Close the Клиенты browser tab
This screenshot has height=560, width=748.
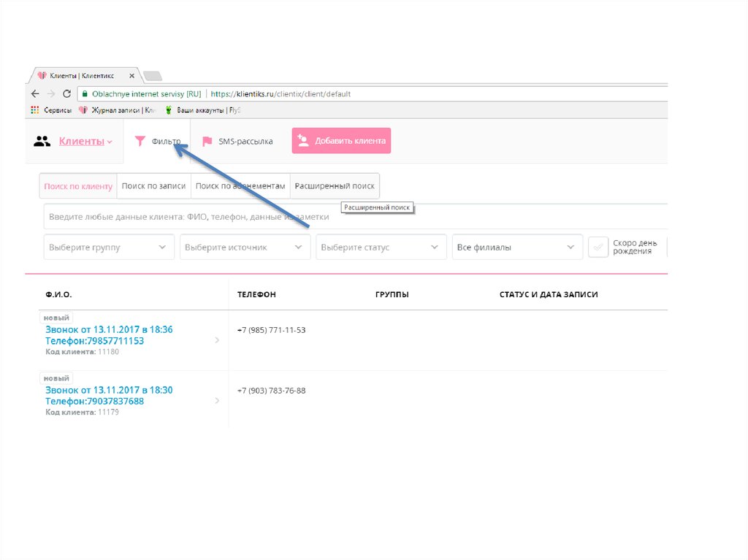[131, 76]
